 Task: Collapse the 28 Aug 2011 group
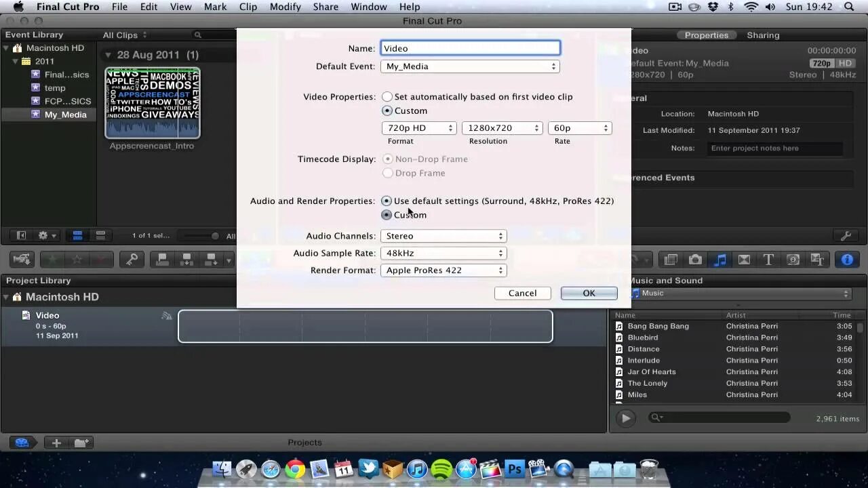click(x=107, y=55)
